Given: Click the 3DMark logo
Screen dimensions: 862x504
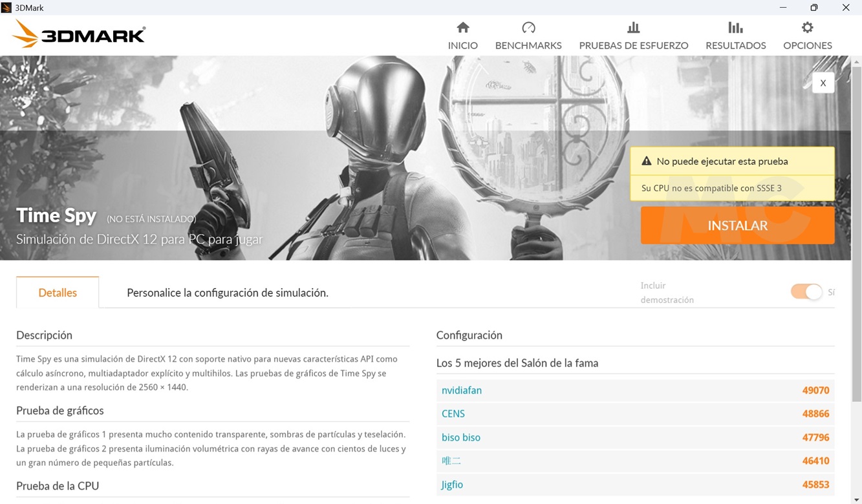Looking at the screenshot, I should tap(79, 34).
